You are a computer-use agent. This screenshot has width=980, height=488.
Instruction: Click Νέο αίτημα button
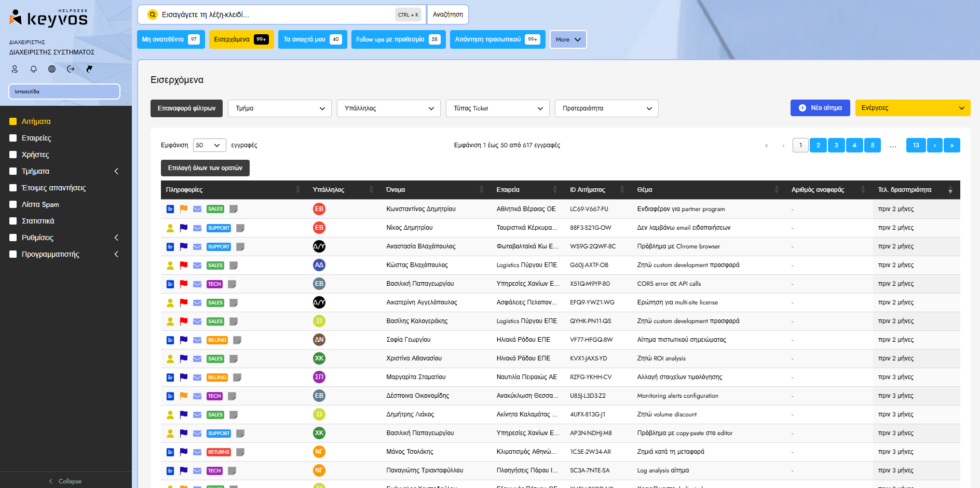tap(820, 108)
